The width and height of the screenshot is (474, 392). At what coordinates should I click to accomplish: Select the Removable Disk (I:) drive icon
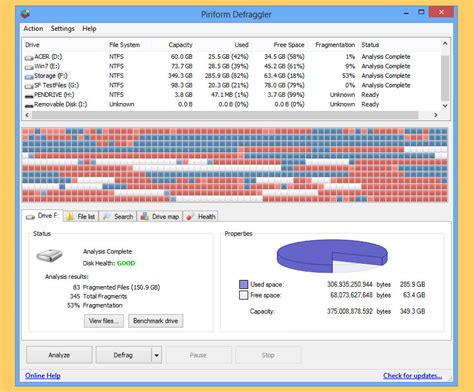pos(29,105)
